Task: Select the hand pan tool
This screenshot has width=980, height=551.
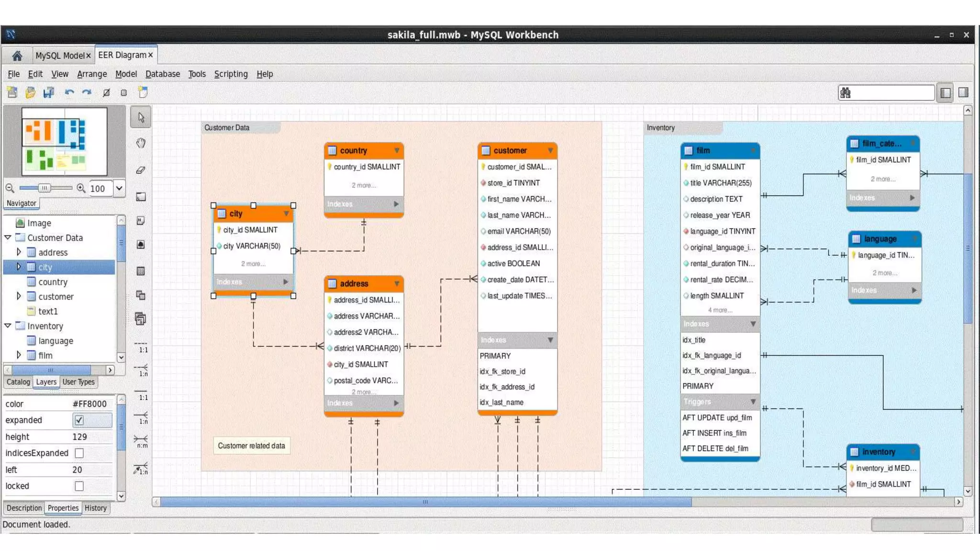Action: (x=141, y=143)
